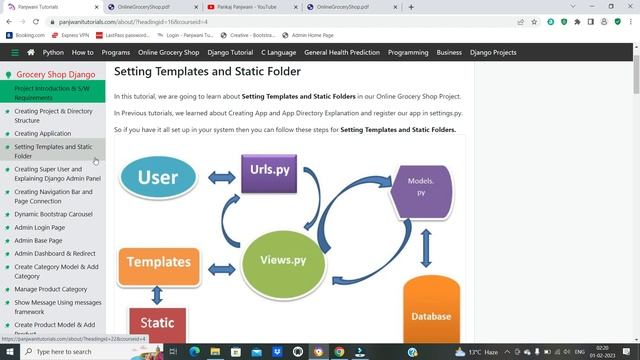Open the Python menu in navbar
640x360 pixels.
(x=53, y=53)
